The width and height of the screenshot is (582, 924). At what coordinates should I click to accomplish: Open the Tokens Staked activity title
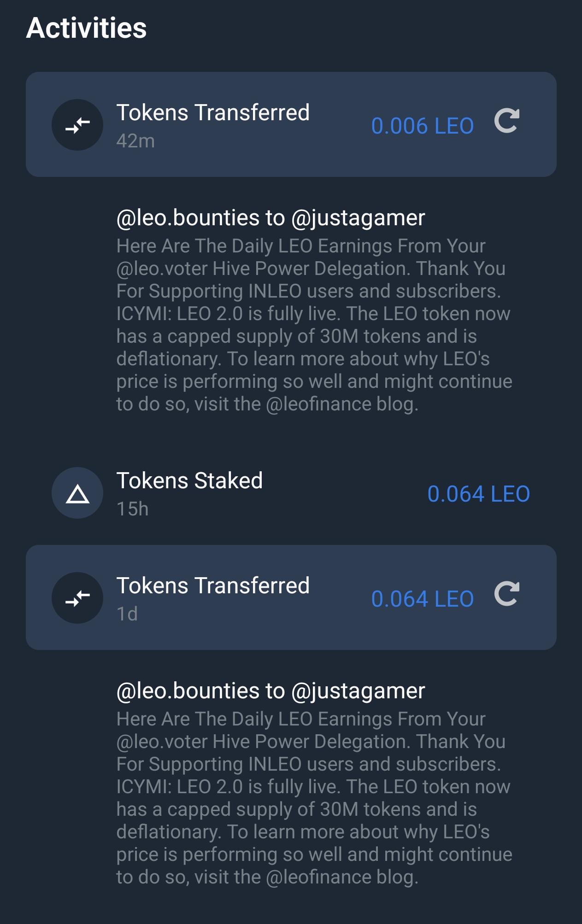pos(189,480)
